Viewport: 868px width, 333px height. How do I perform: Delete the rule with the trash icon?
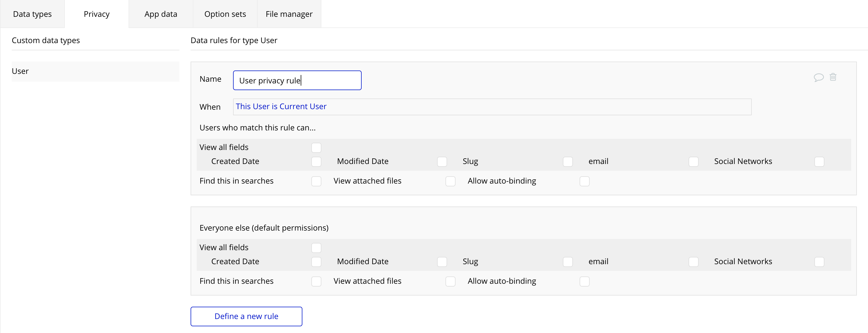(833, 77)
